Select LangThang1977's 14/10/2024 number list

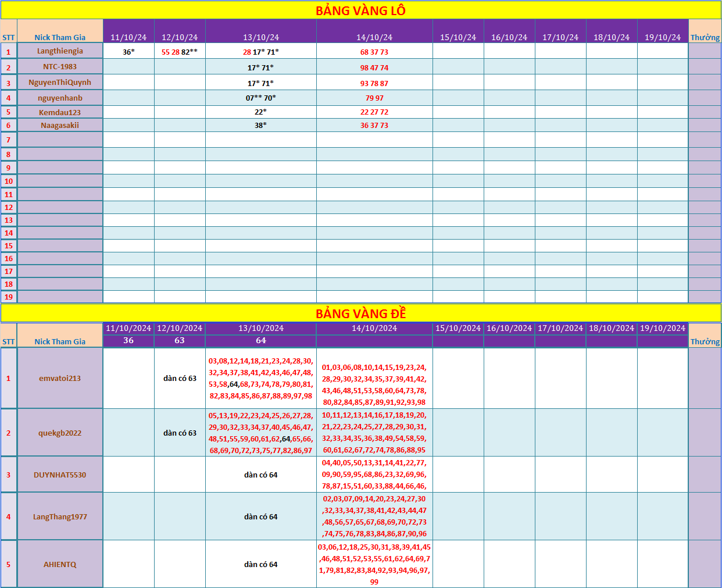point(374,516)
